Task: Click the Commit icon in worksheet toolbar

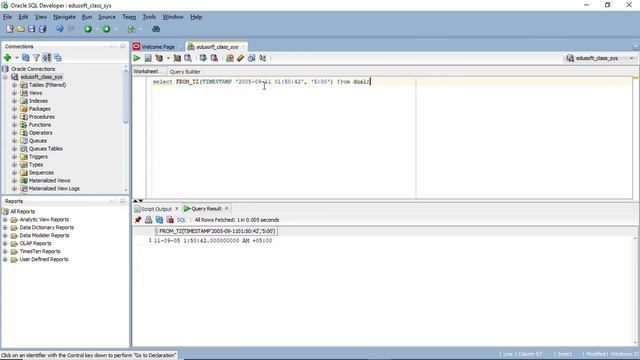Action: click(203, 58)
